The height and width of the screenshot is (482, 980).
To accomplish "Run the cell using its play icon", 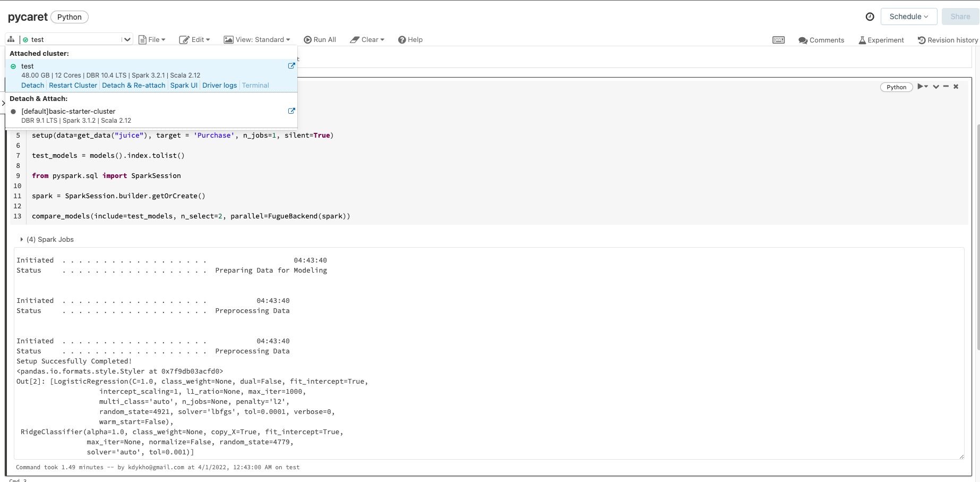I will 921,86.
